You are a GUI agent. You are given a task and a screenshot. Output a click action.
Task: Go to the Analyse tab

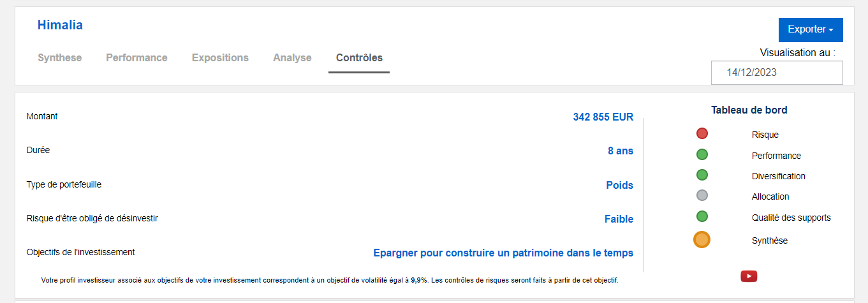pyautogui.click(x=292, y=57)
